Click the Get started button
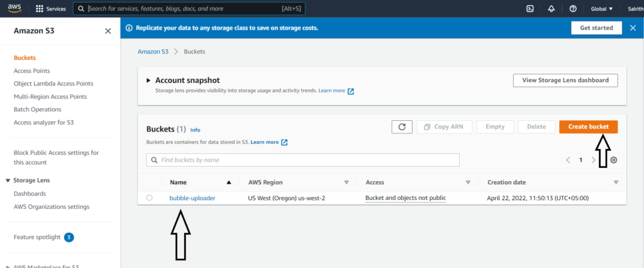Viewport: 644px width, 268px height. tap(596, 28)
